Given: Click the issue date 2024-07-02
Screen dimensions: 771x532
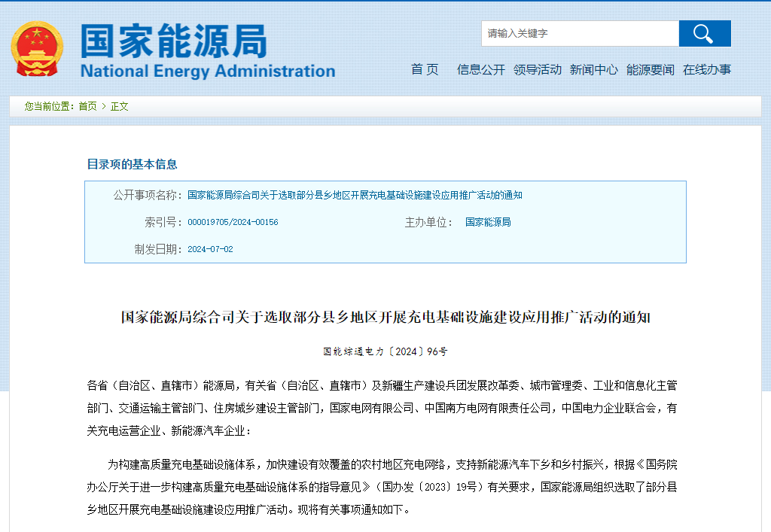Looking at the screenshot, I should (210, 249).
